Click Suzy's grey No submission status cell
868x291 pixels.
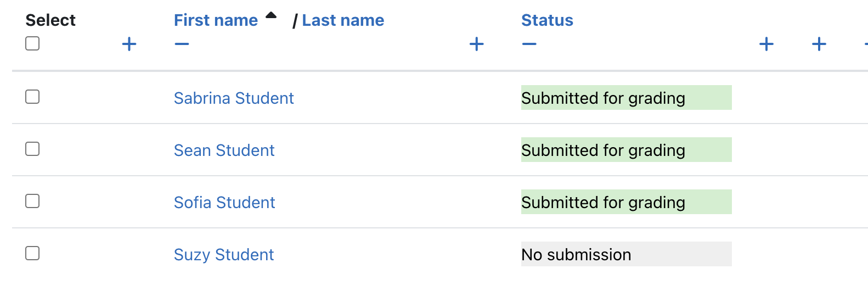pyautogui.click(x=627, y=254)
